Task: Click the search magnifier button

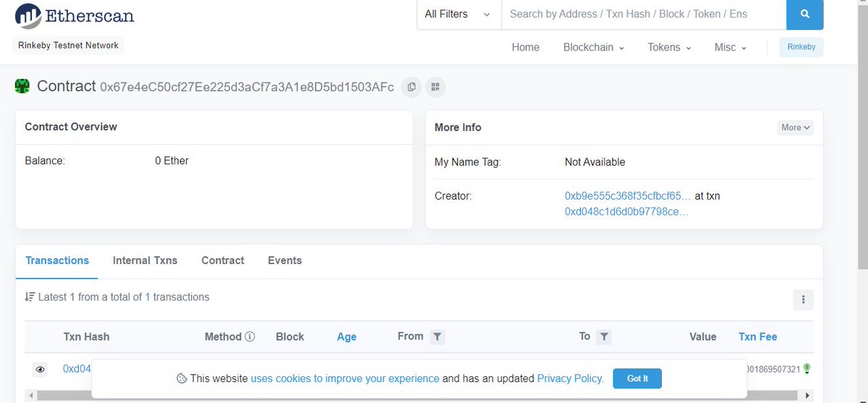Action: 804,14
